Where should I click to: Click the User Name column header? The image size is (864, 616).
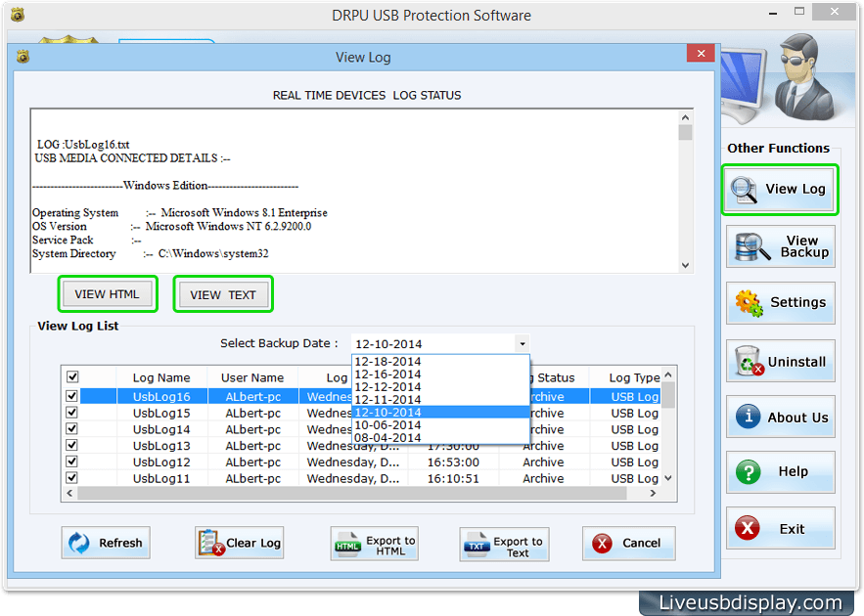[252, 377]
